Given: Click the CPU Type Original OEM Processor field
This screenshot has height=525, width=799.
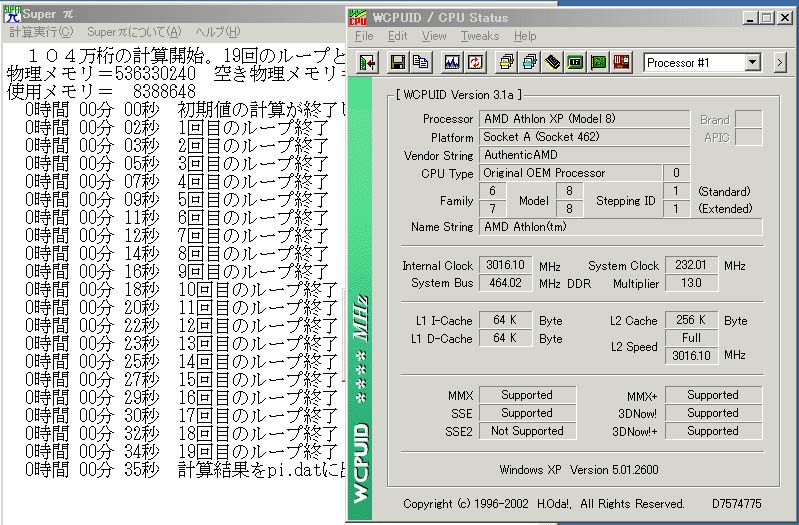Looking at the screenshot, I should pyautogui.click(x=571, y=173).
